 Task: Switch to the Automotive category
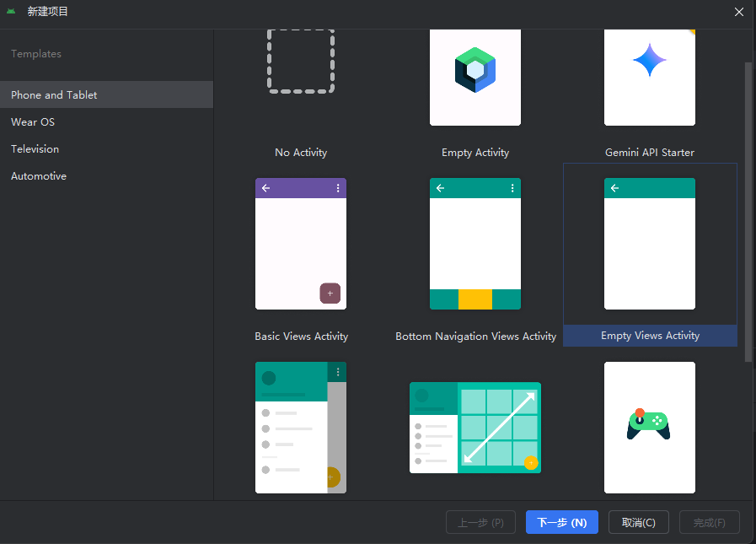106,175
